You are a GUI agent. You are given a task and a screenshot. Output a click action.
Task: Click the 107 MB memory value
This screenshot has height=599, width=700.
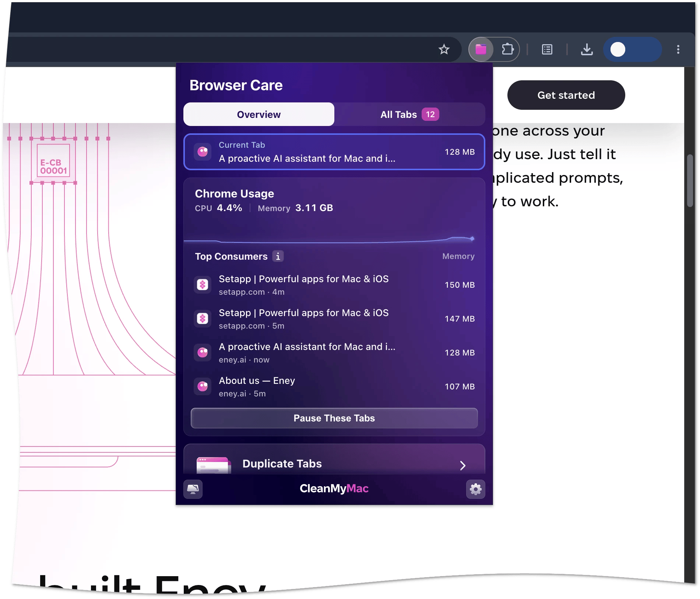(460, 386)
